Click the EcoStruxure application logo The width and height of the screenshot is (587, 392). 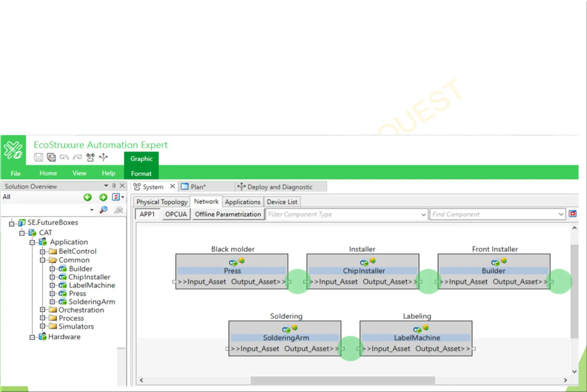[13, 150]
